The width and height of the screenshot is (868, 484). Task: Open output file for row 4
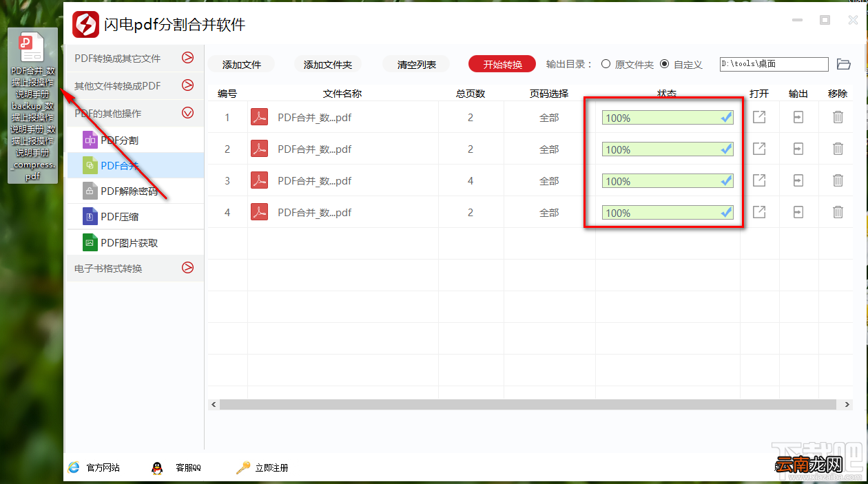pyautogui.click(x=758, y=212)
